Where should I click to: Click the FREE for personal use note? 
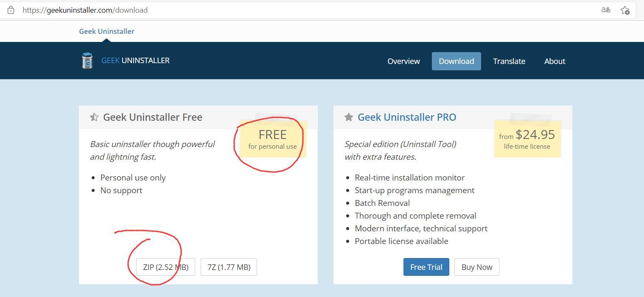point(273,139)
